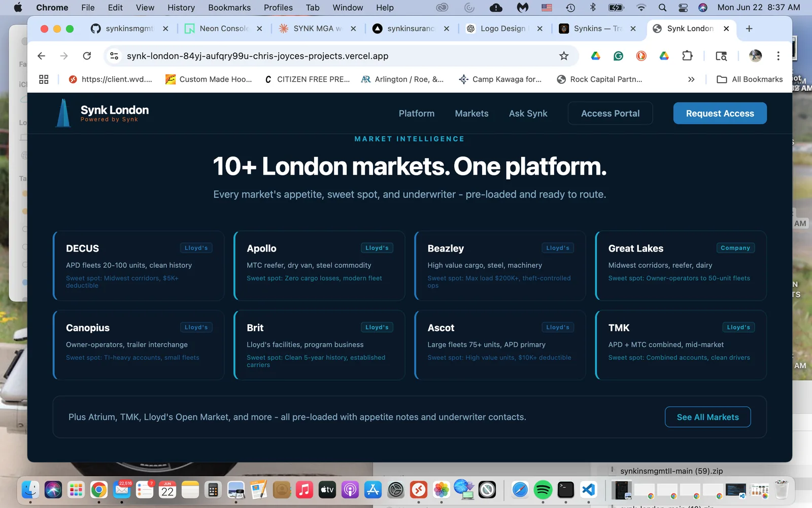Click the TMK market name
Screen dimensions: 812x508
tap(619, 328)
